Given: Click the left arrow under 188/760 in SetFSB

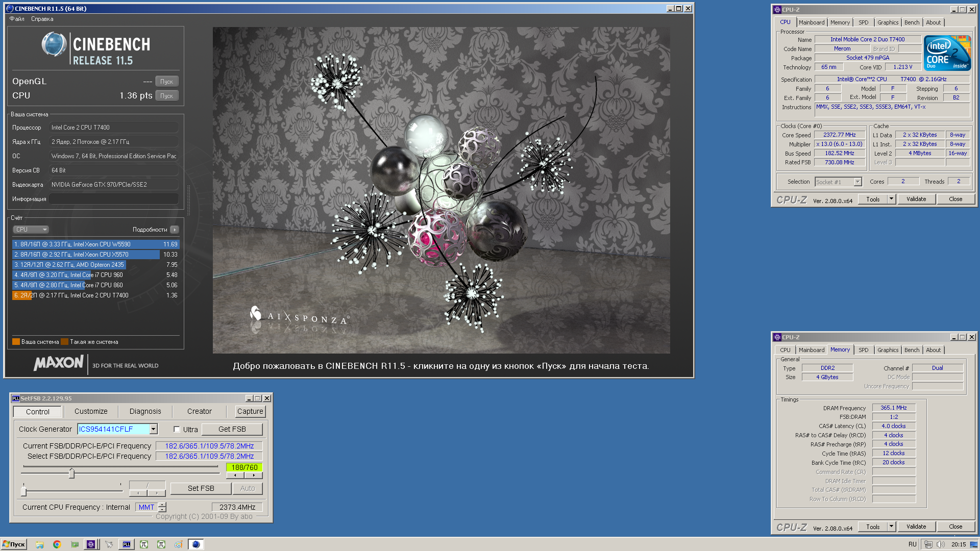Looking at the screenshot, I should (235, 475).
